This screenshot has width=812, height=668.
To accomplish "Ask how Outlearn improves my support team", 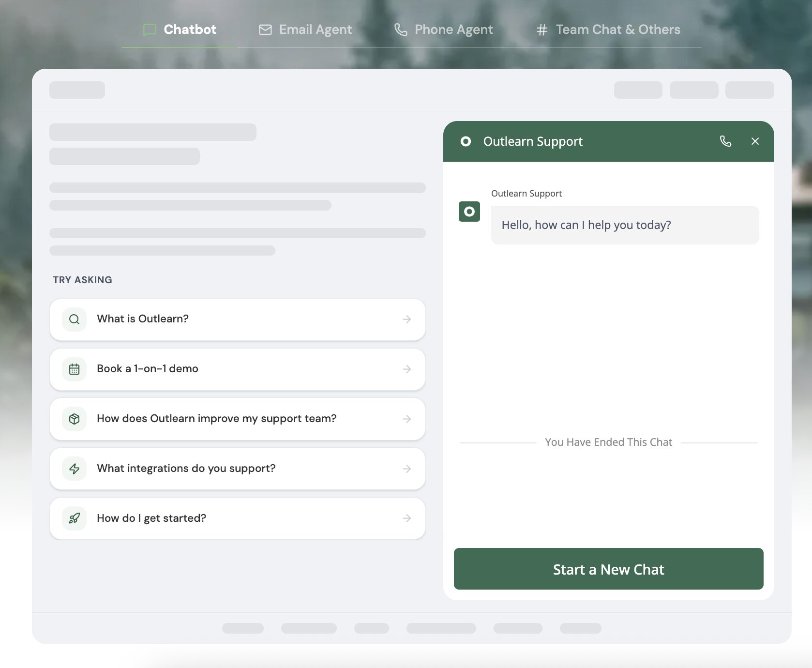I will tap(238, 419).
